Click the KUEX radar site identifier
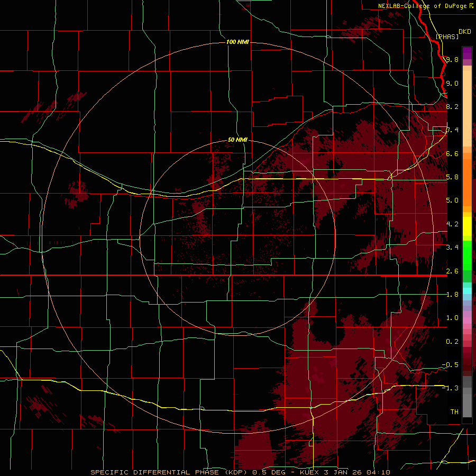Viewport: 476px width, 476px height. (x=309, y=472)
